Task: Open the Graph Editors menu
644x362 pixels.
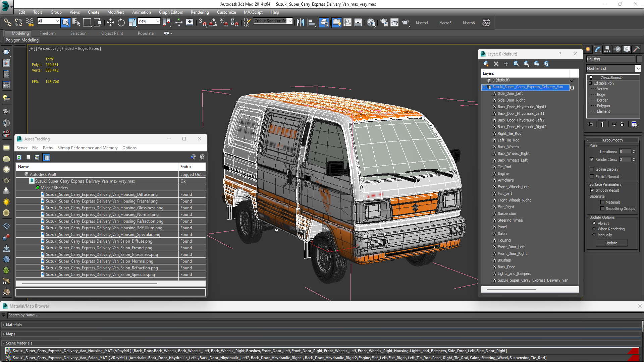Action: coord(170,12)
